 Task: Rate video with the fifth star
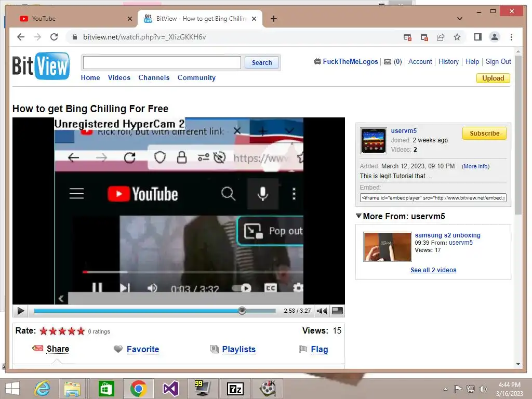pos(81,331)
